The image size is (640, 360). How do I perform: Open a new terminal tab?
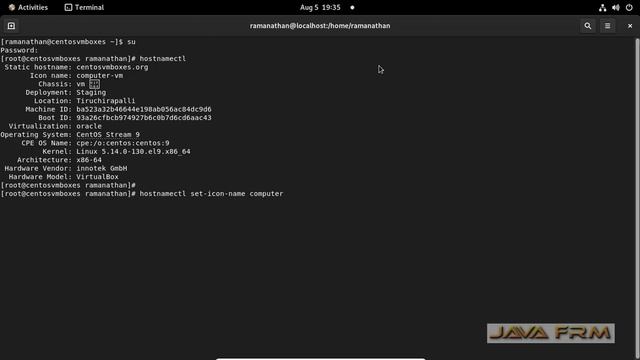(x=11, y=26)
